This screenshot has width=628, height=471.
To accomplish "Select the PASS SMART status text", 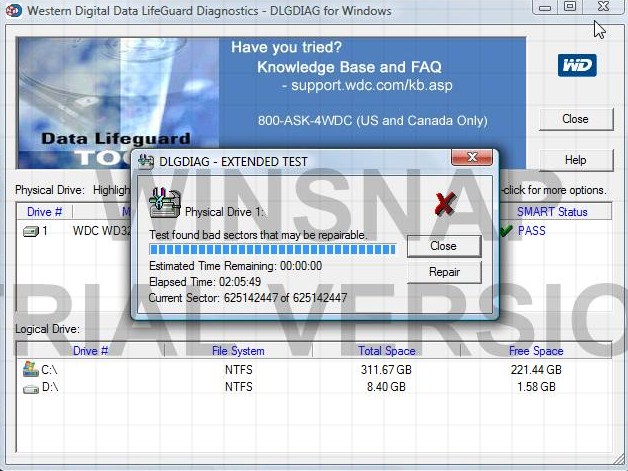I will [x=531, y=231].
